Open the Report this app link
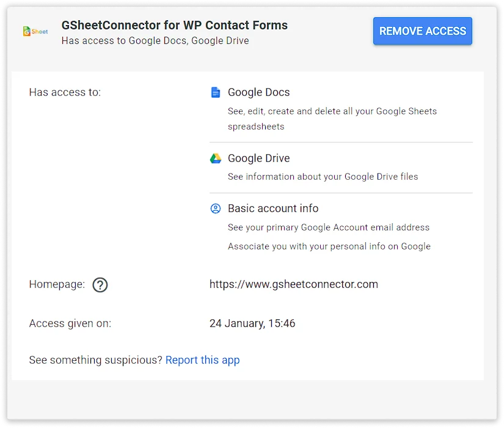Image resolution: width=504 pixels, height=428 pixels. pyautogui.click(x=202, y=360)
